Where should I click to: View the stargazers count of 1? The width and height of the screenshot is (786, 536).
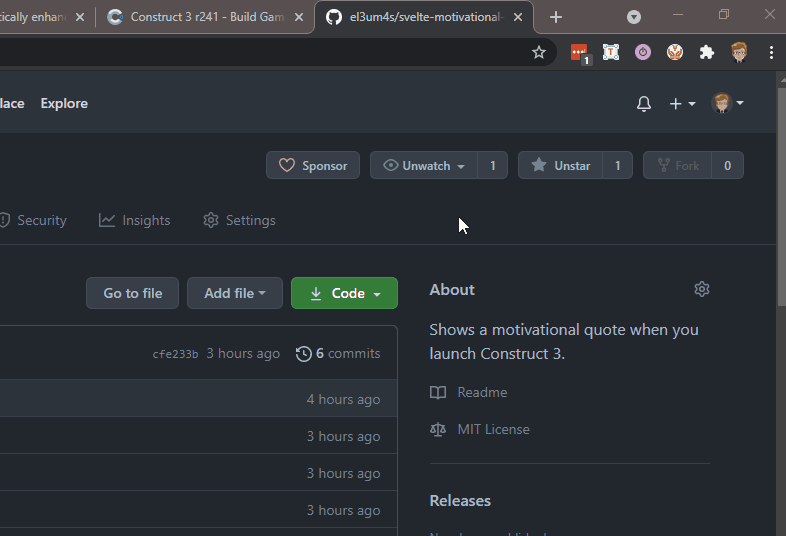coord(618,165)
